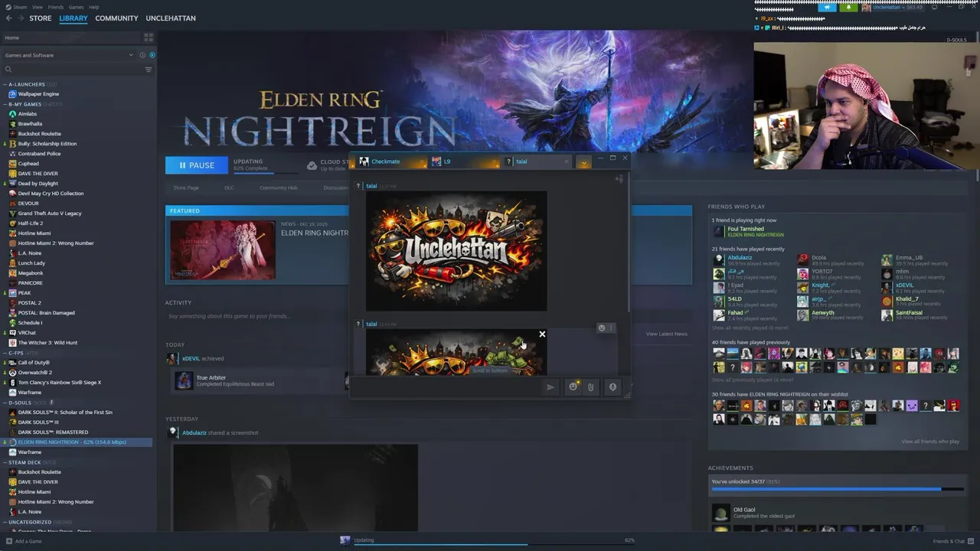Close the hovered image with the X
This screenshot has height=551, width=980.
[542, 334]
